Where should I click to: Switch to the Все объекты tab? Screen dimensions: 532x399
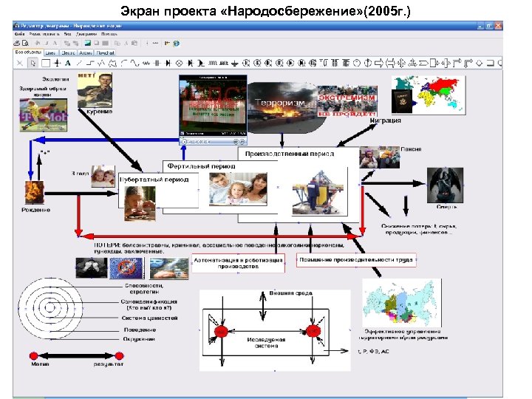(29, 52)
